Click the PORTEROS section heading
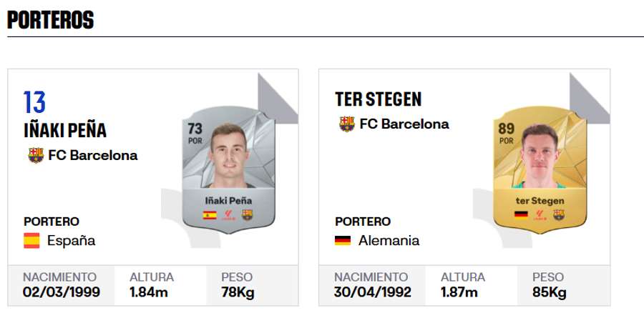 coord(51,20)
